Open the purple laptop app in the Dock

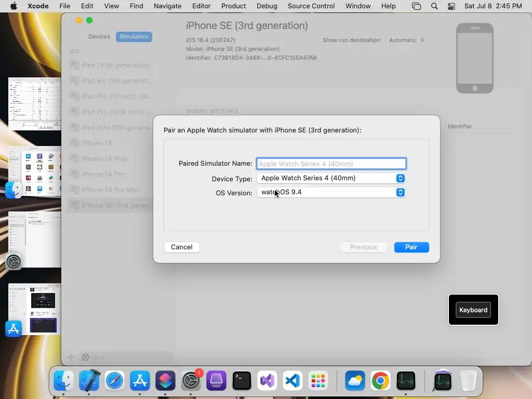(216, 380)
